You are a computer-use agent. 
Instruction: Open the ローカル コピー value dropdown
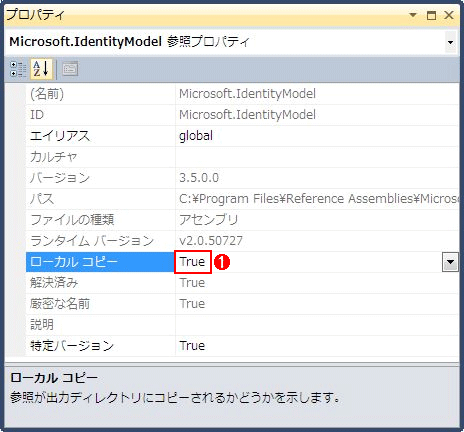(450, 262)
